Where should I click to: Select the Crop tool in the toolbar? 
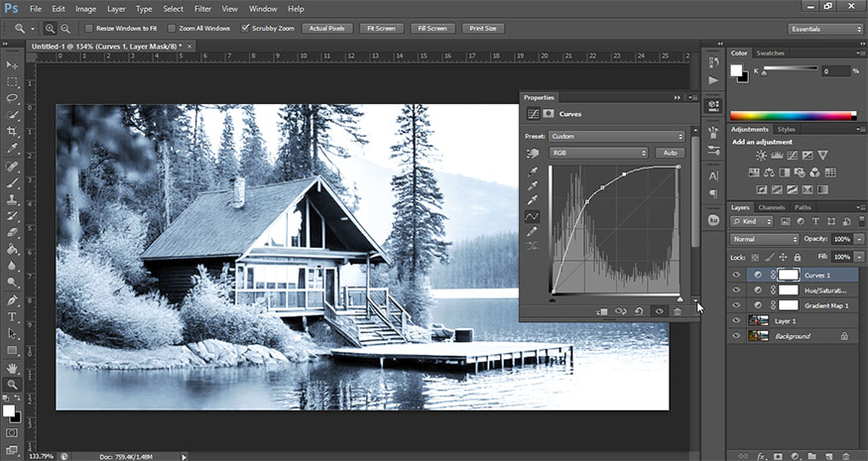coord(13,133)
